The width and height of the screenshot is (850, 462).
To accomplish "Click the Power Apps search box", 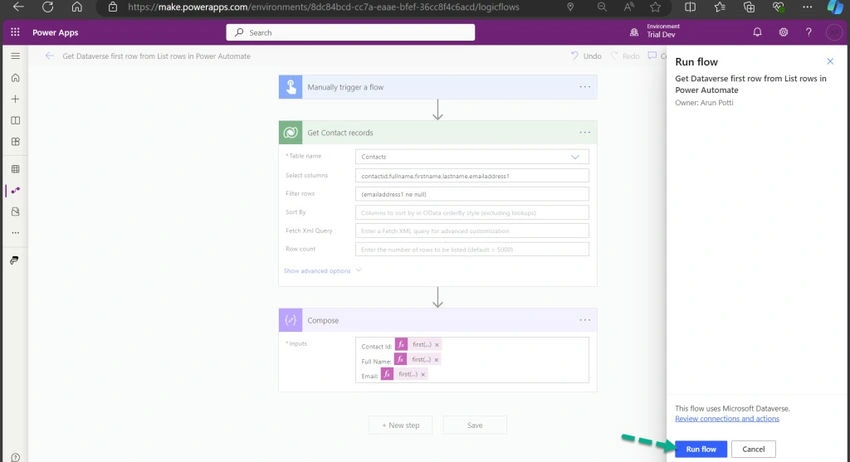I will (x=350, y=33).
